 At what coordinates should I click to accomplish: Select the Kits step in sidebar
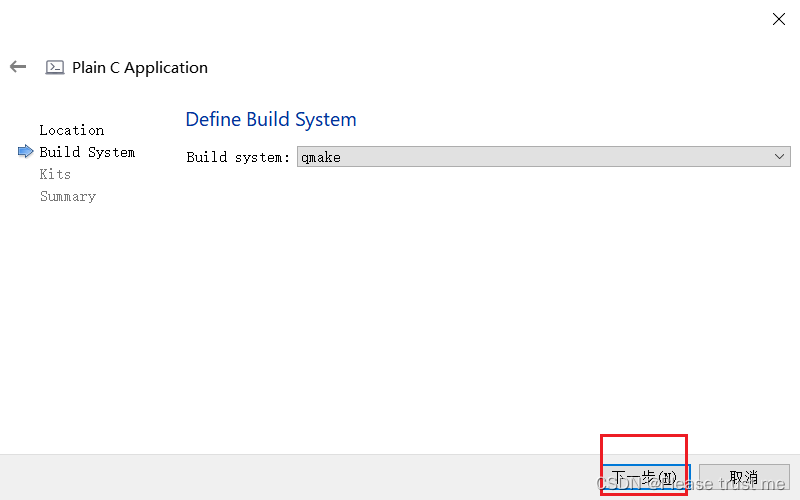click(x=55, y=174)
